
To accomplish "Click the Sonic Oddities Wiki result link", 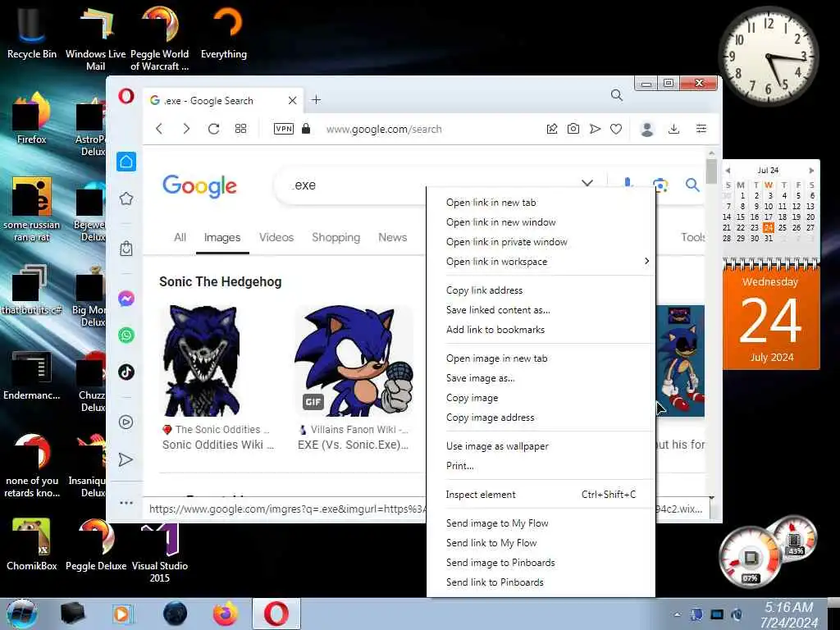I will 218,445.
